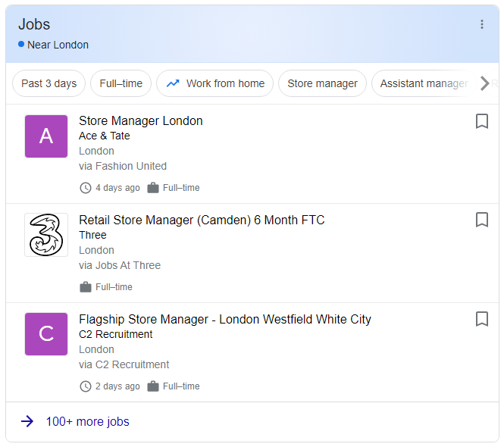Open Flagship Store Manager Westfield White City
504x447 pixels.
[x=225, y=320]
